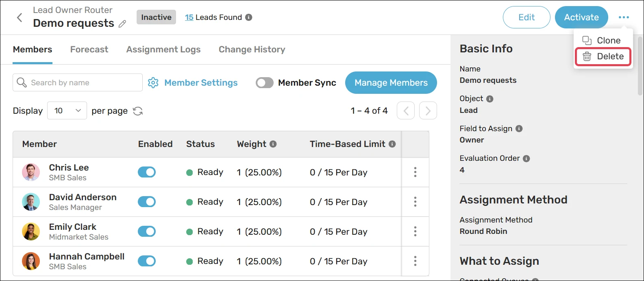Click Chris Lee's profile photo

click(31, 172)
